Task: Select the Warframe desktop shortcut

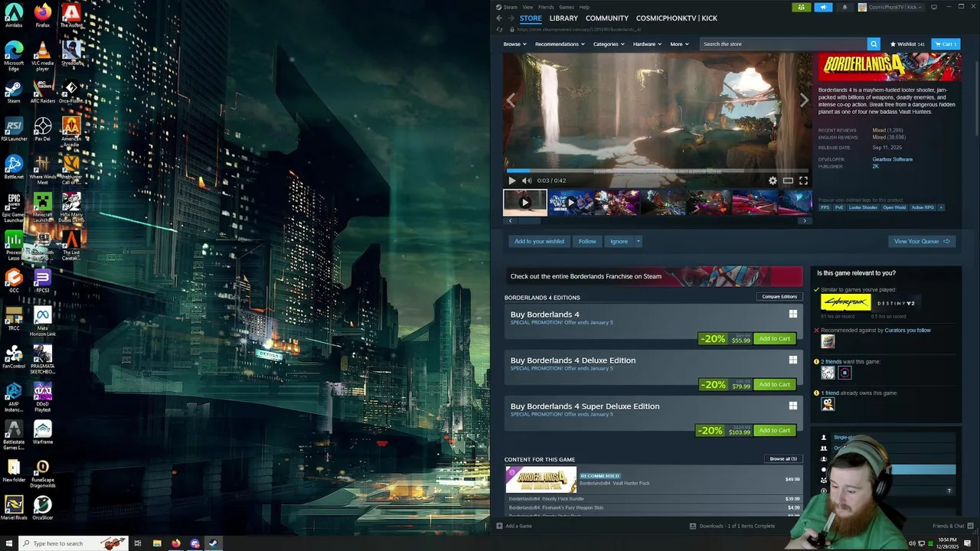Action: coord(43,432)
